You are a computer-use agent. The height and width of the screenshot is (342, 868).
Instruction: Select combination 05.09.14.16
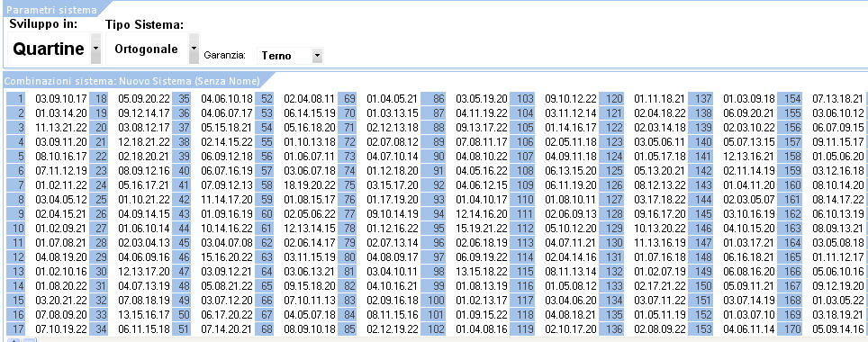coord(838,329)
